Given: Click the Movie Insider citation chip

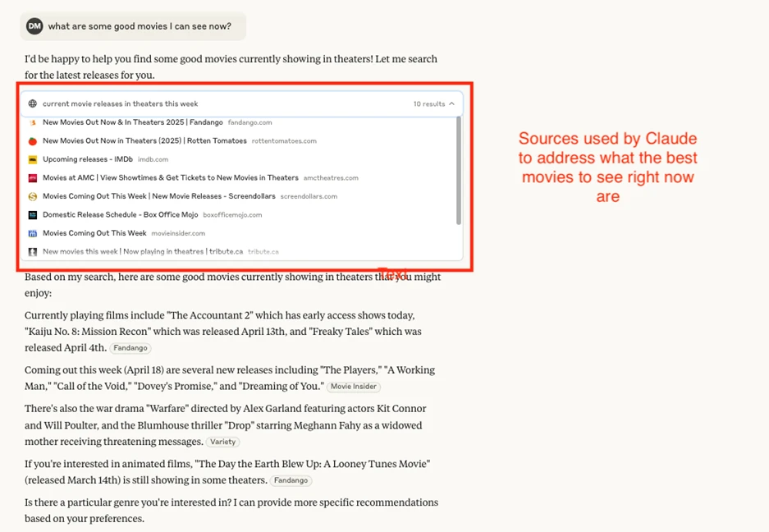Looking at the screenshot, I should click(353, 387).
